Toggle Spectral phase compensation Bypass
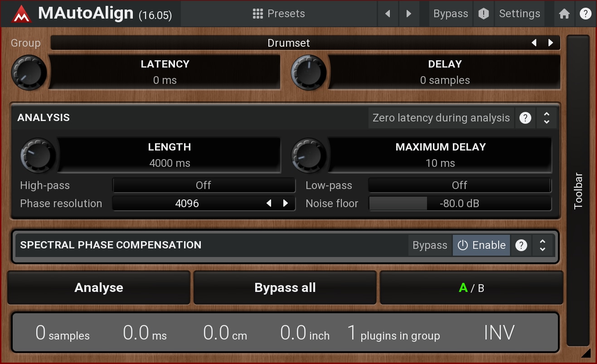Image resolution: width=597 pixels, height=364 pixels. [430, 245]
